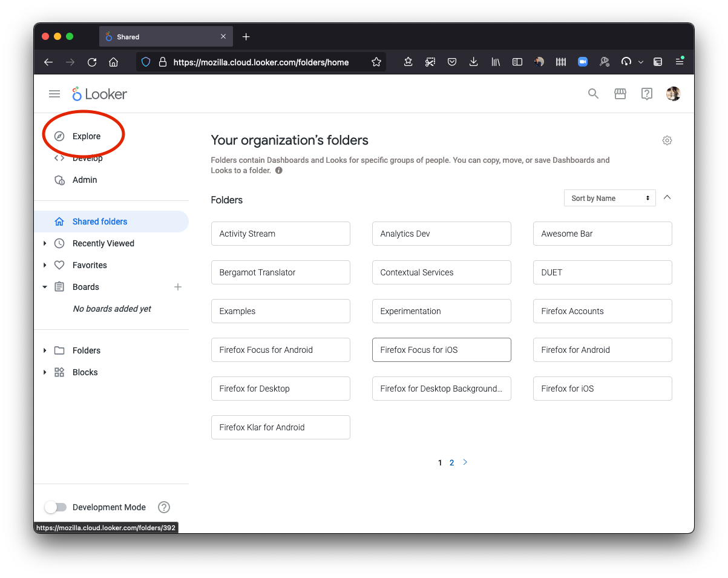The height and width of the screenshot is (578, 728).
Task: Toggle Development Mode switch
Action: pyautogui.click(x=56, y=507)
